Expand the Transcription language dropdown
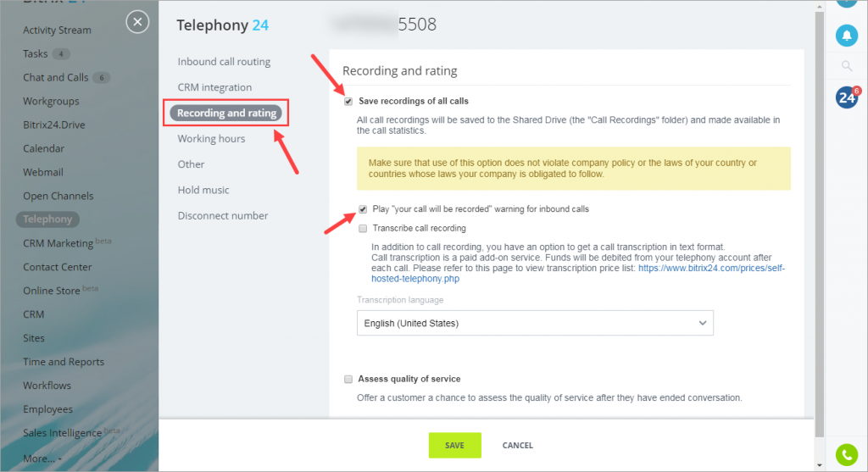 tap(535, 323)
